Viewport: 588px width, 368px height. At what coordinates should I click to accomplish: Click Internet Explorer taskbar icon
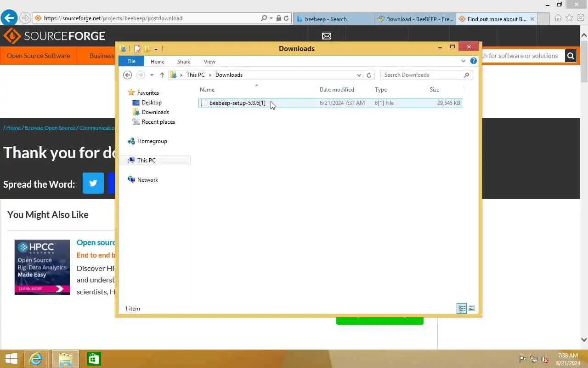click(36, 359)
